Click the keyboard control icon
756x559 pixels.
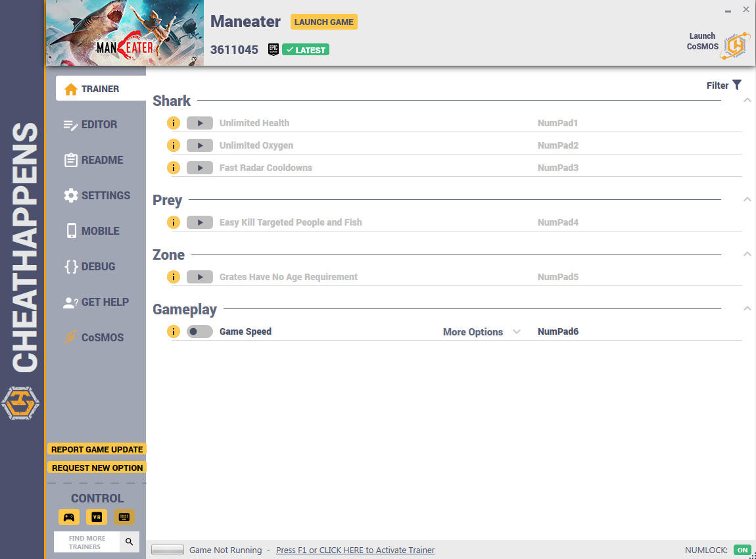(x=124, y=517)
